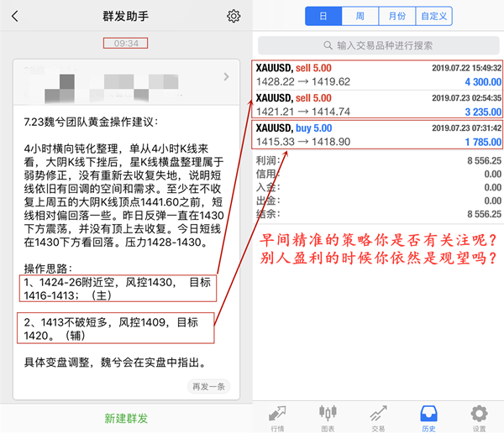Focus the 输入交易品种进行搜索 search field
This screenshot has height=433, width=504.
[x=378, y=45]
